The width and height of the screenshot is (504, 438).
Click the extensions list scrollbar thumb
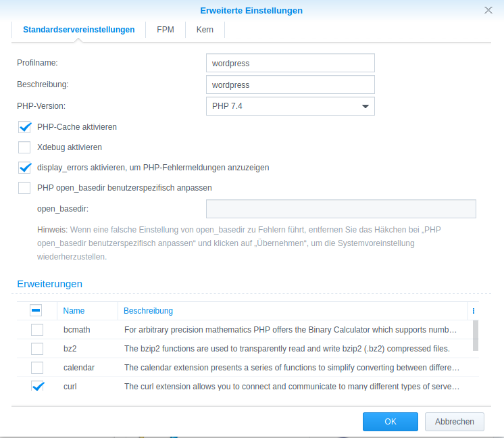pos(476,335)
